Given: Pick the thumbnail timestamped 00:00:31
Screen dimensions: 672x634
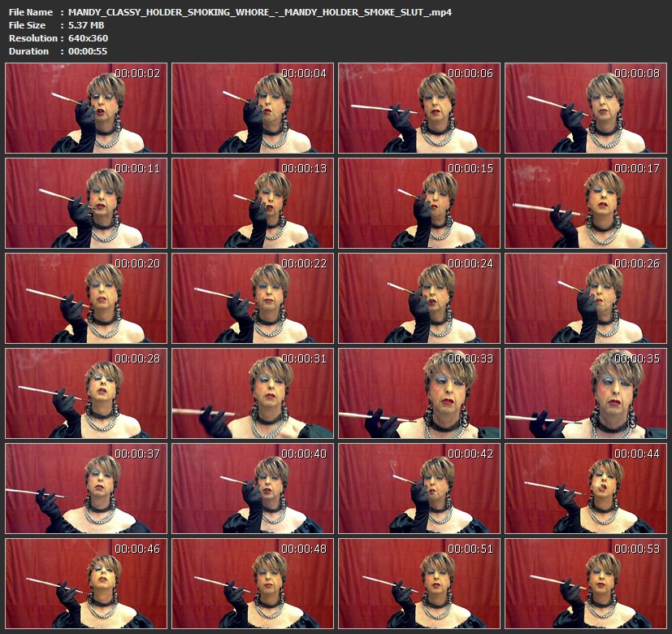Looking at the screenshot, I should point(252,393).
